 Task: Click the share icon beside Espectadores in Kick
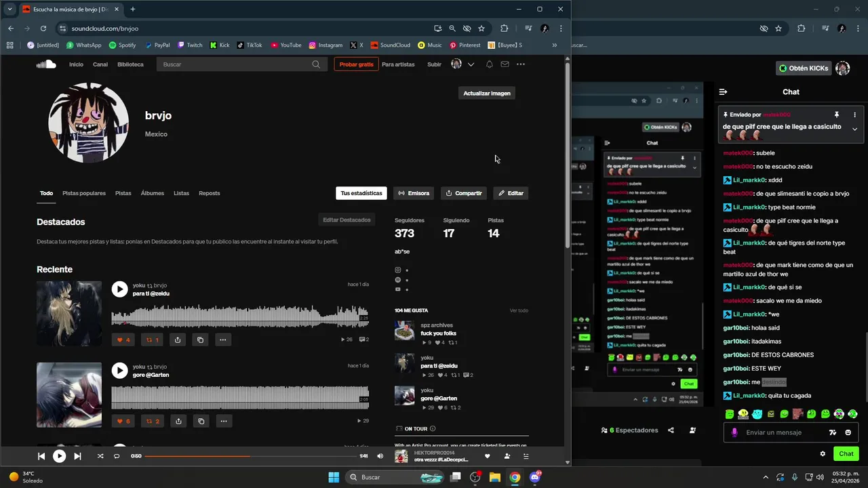(x=671, y=430)
